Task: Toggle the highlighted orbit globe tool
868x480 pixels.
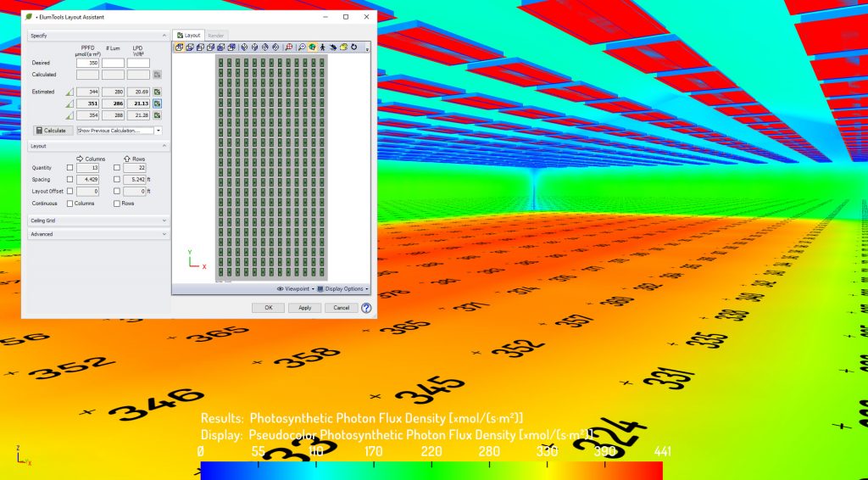Action: point(312,47)
